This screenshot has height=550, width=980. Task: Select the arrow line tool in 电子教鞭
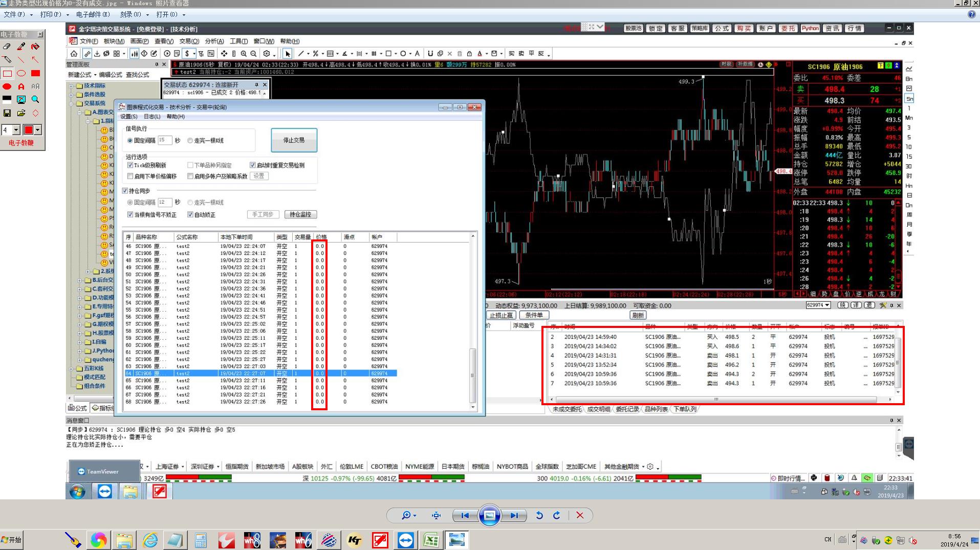[x=35, y=60]
